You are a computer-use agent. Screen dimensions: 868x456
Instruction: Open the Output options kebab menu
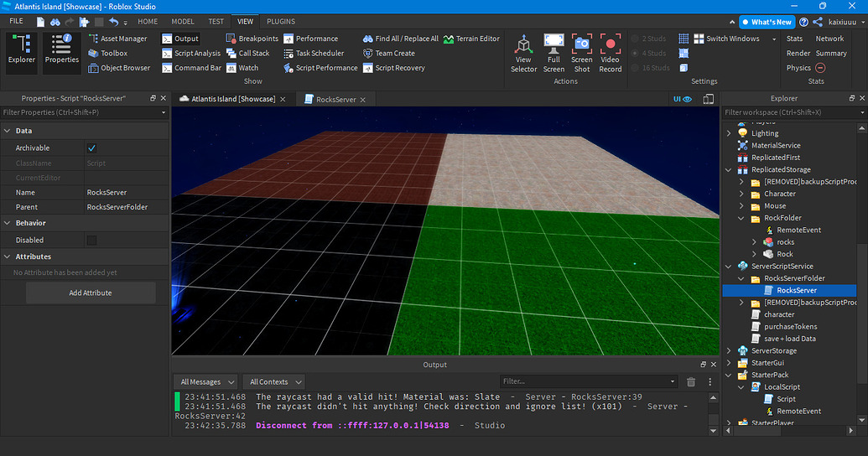[709, 382]
